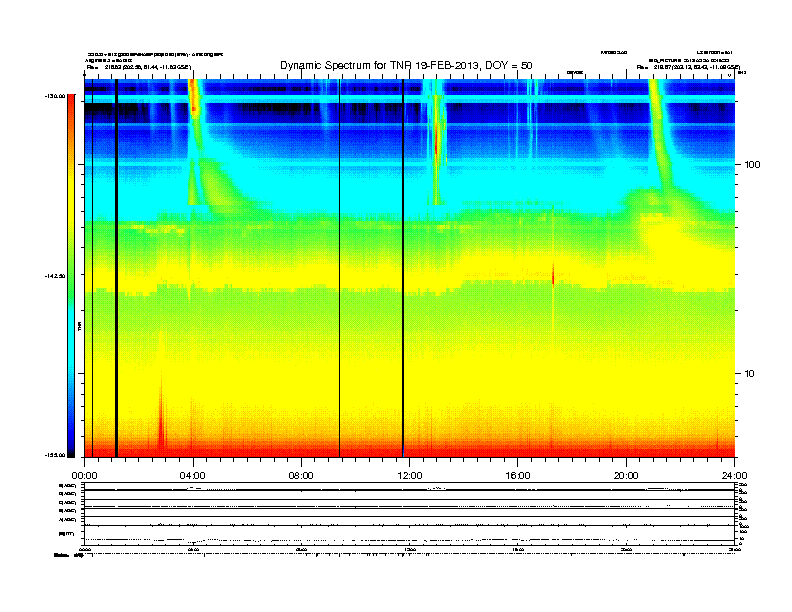Click the 00:00 time axis label
This screenshot has height=612, width=792.
(x=84, y=476)
